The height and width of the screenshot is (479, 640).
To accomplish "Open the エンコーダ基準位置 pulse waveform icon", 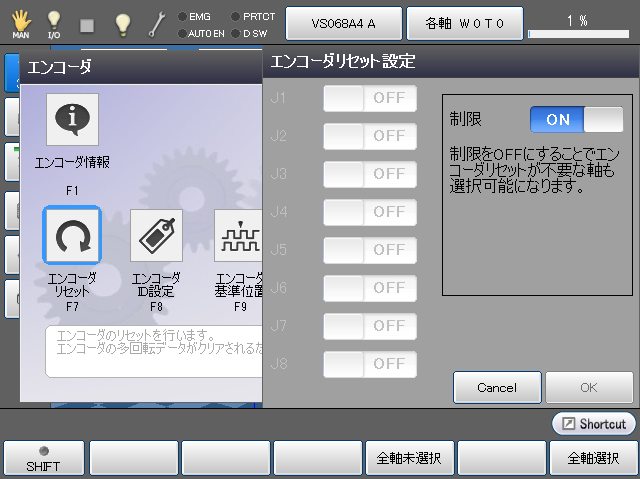I will click(x=238, y=235).
